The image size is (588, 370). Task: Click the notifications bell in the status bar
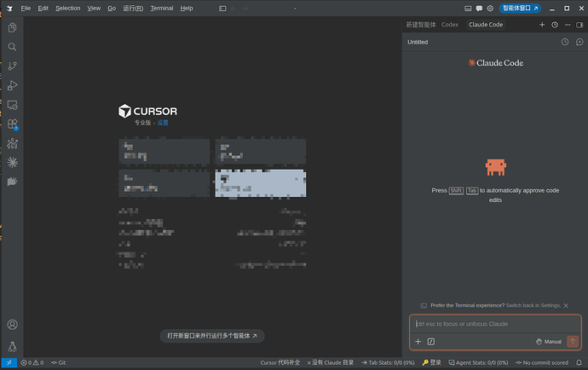click(x=579, y=363)
